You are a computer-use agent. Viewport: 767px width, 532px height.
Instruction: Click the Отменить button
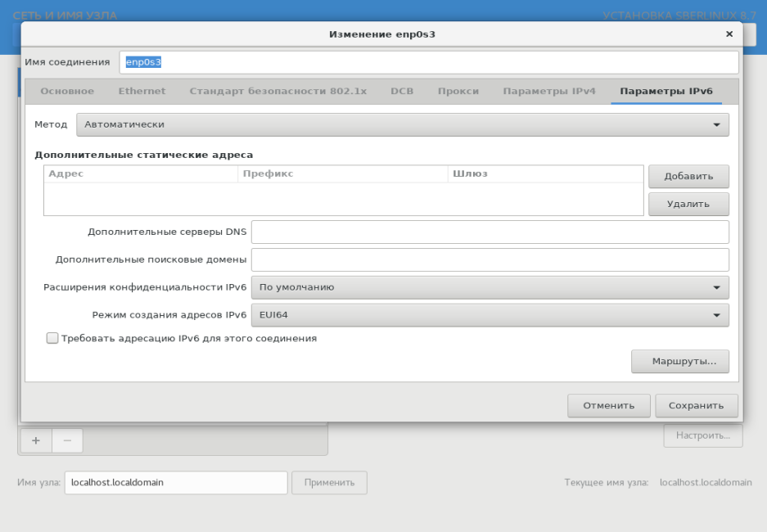(608, 405)
